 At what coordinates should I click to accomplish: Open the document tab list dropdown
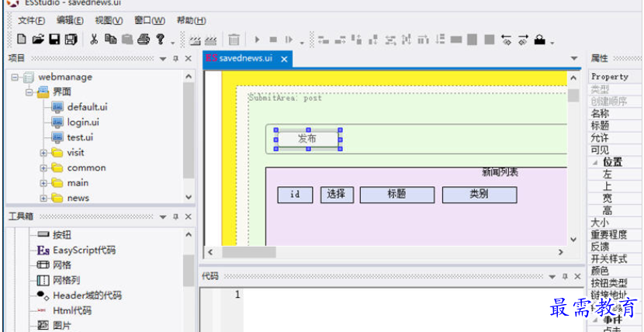tap(575, 59)
